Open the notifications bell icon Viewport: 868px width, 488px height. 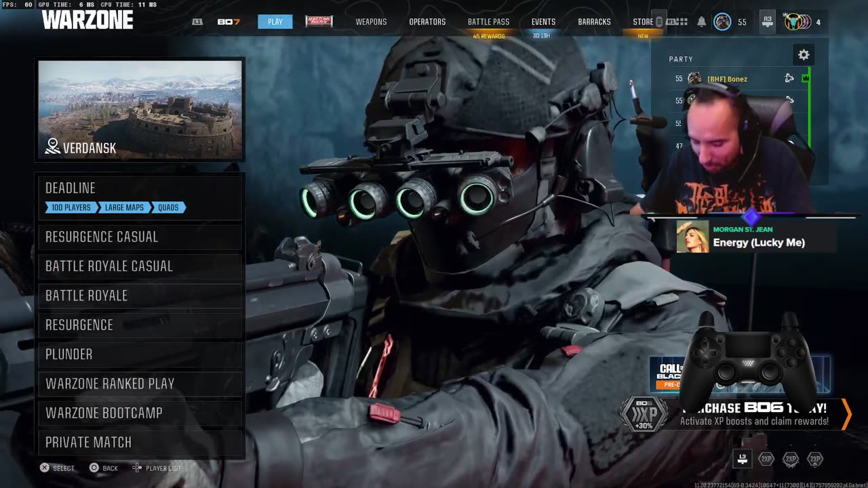(x=701, y=22)
